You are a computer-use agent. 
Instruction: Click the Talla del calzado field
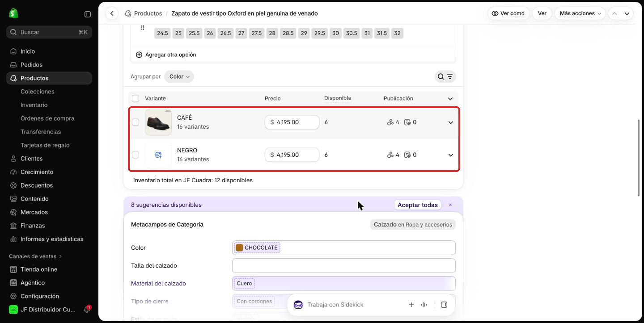pyautogui.click(x=343, y=266)
